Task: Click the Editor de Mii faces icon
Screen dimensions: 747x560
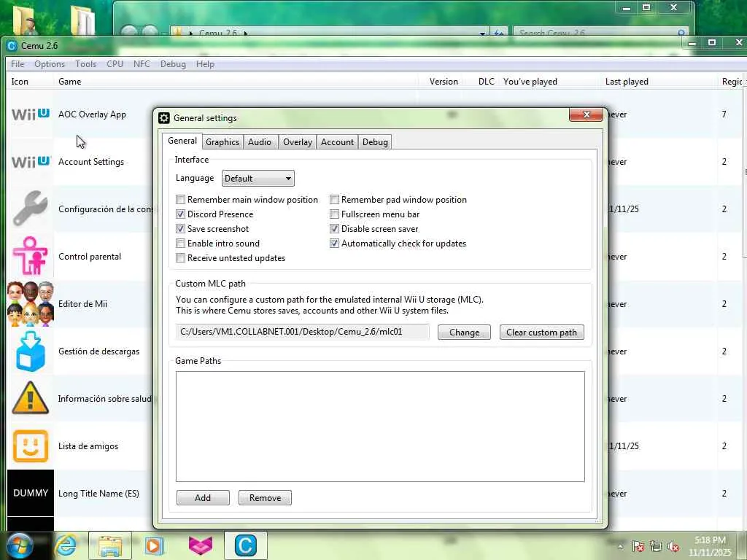Action: point(31,304)
